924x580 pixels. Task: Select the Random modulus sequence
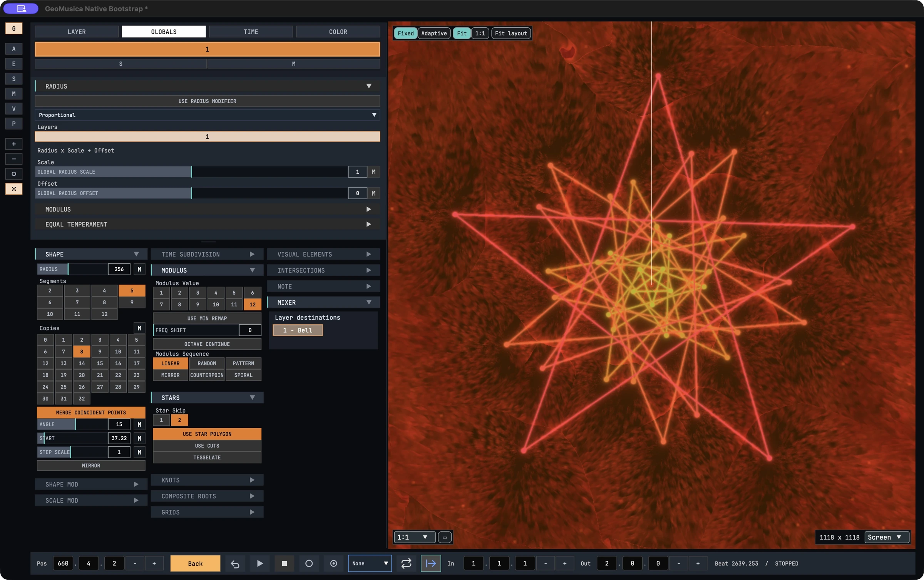click(207, 364)
